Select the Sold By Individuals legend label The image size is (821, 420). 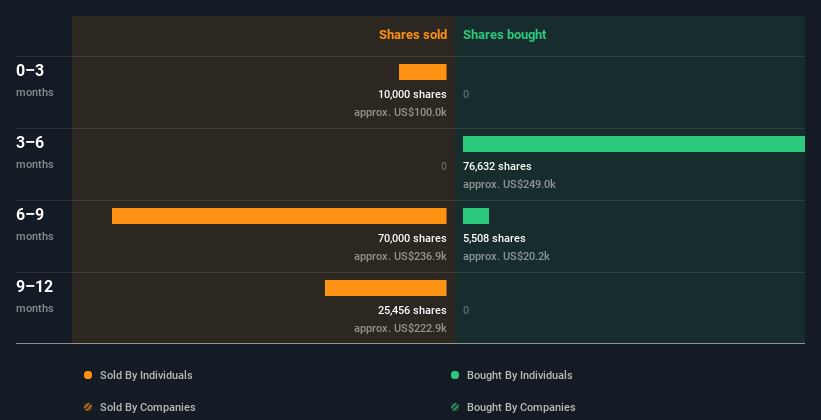pyautogui.click(x=146, y=375)
